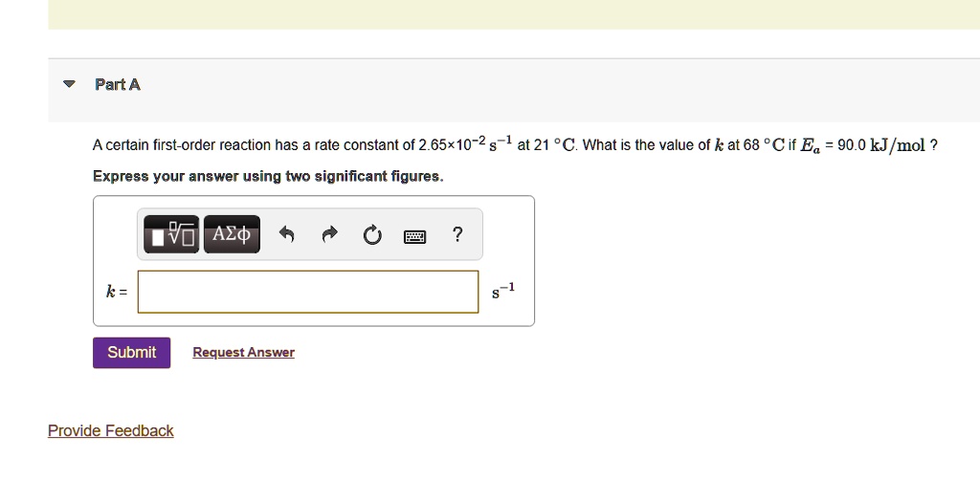The height and width of the screenshot is (480, 980).
Task: Open the math templates button
Action: [x=172, y=234]
